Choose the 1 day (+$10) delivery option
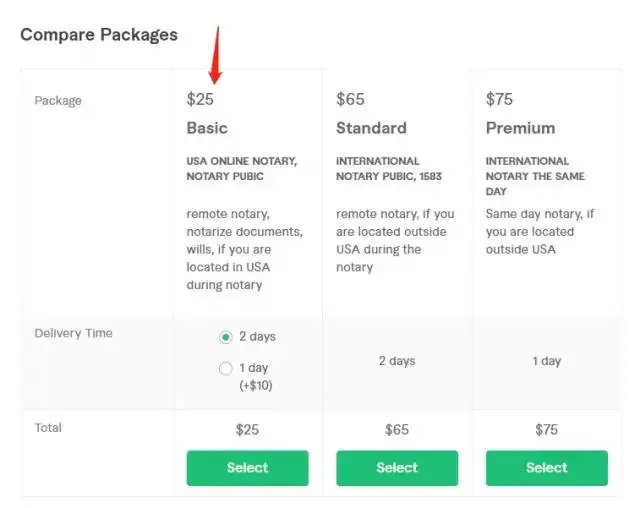 [225, 368]
